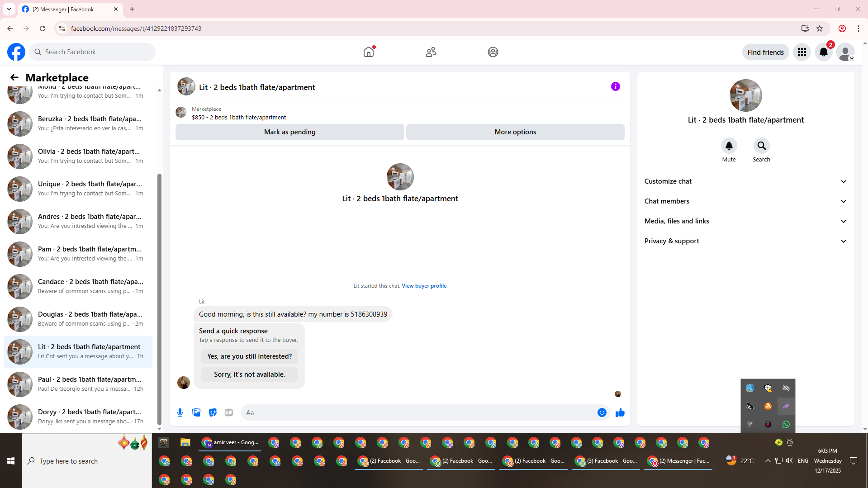Select the Messenger | Facebook browser tab
The image size is (868, 488).
[70, 9]
